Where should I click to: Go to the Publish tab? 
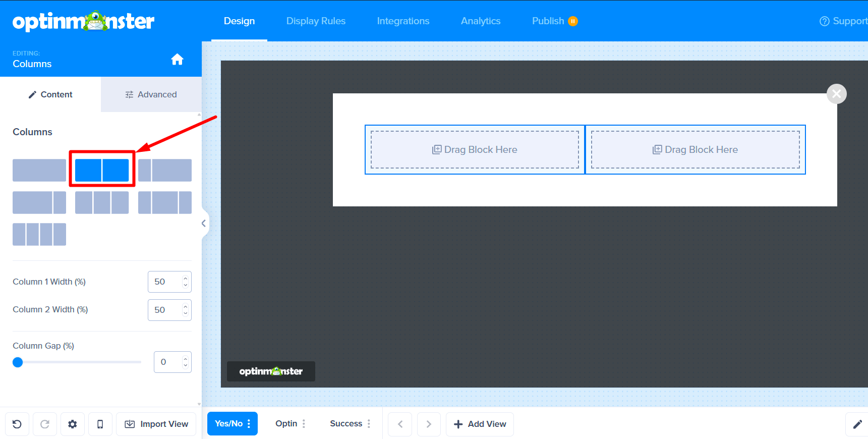coord(548,21)
